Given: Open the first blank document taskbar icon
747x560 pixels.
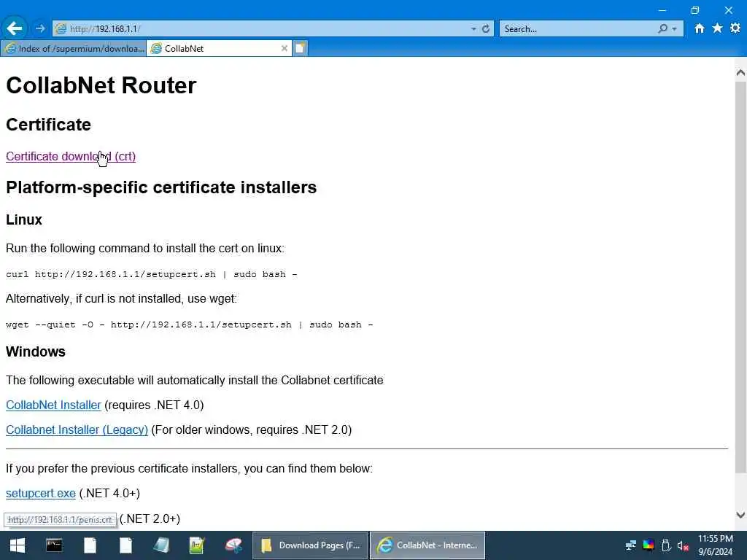Looking at the screenshot, I should coord(90,545).
